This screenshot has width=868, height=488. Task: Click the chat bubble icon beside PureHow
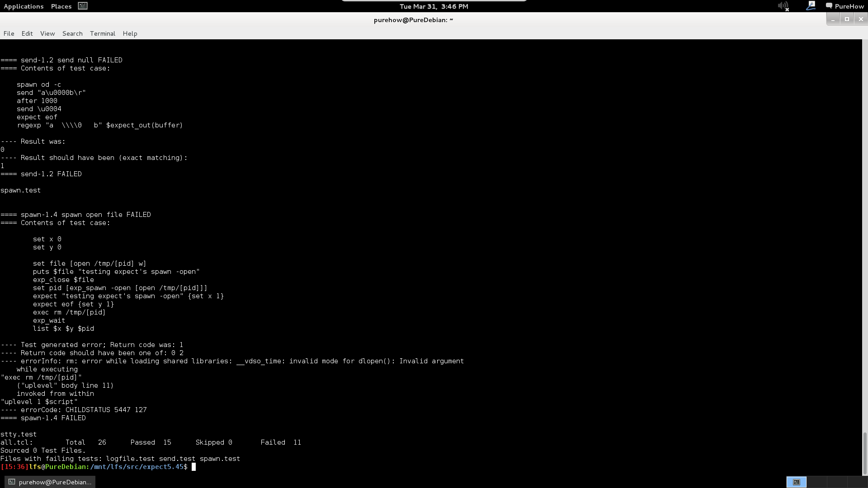(829, 6)
